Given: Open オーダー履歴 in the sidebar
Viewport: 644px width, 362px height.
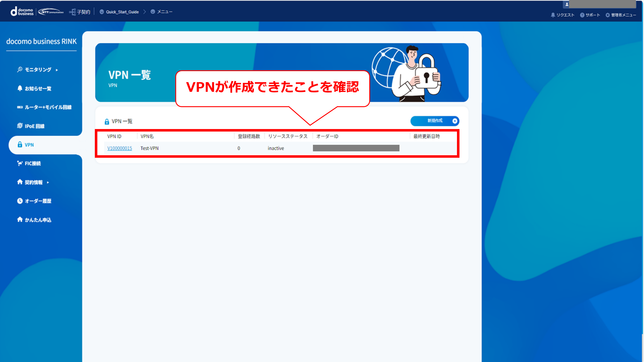Looking at the screenshot, I should [38, 201].
